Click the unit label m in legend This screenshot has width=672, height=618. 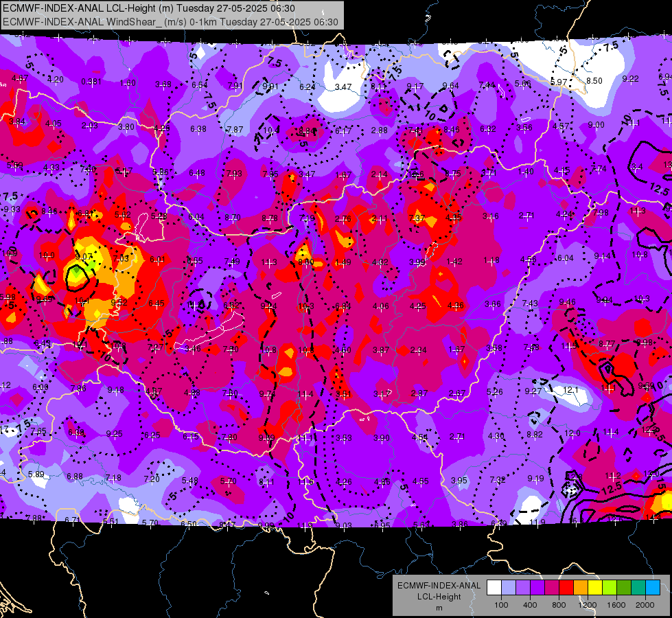pos(439,608)
